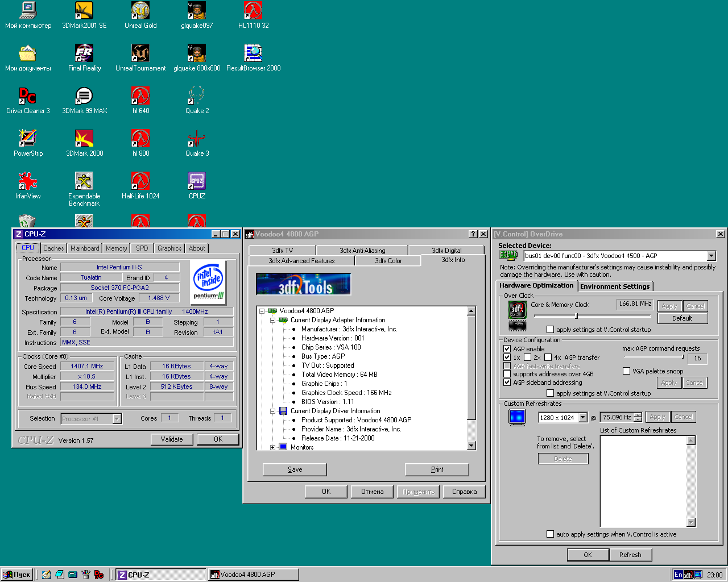The image size is (728, 582).
Task: Switch to the Caches tab in CPU-Z
Action: point(53,248)
